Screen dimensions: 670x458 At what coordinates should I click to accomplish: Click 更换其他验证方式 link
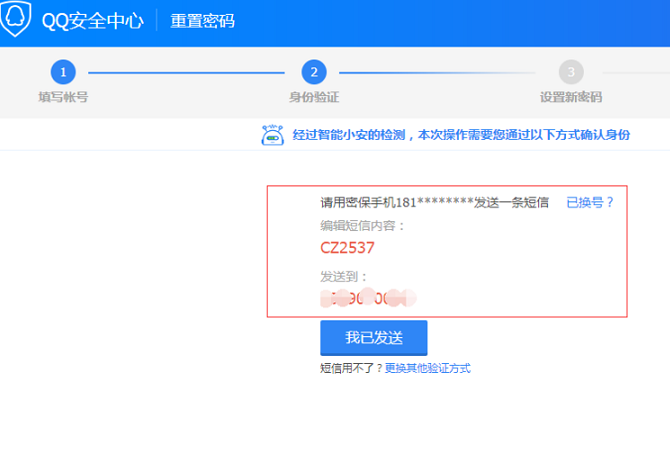(427, 368)
